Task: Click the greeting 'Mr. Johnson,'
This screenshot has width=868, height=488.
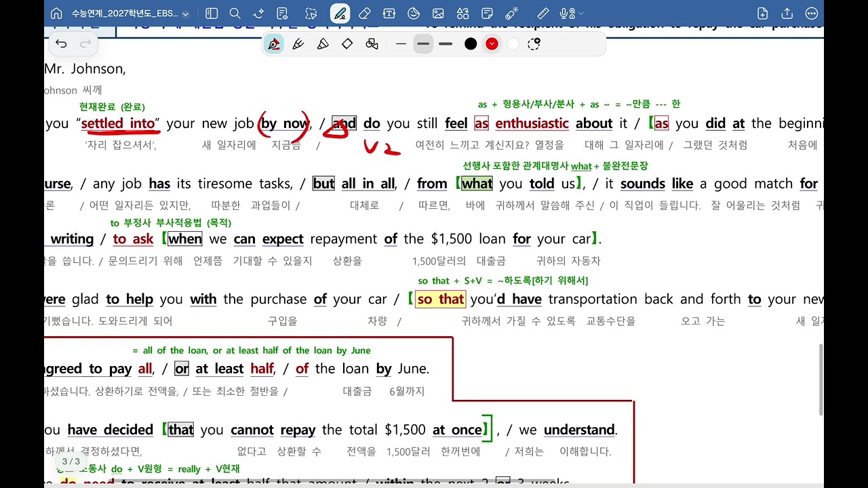Action: point(85,68)
